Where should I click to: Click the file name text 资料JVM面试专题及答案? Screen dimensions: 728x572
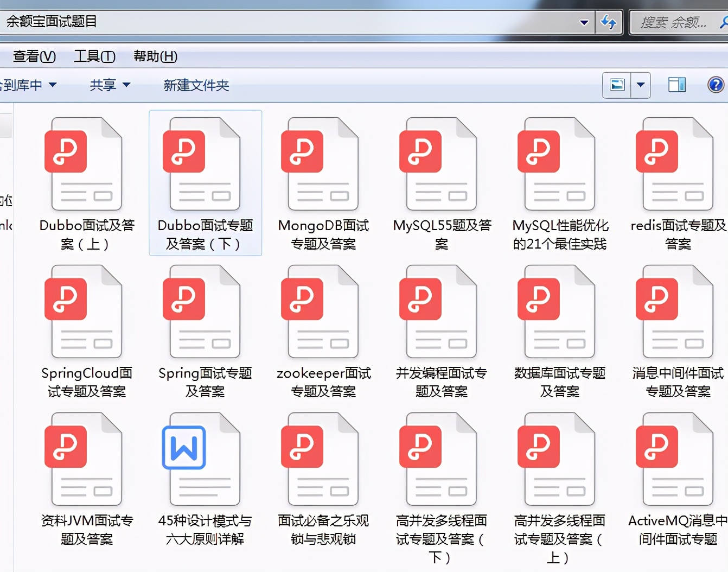87,530
